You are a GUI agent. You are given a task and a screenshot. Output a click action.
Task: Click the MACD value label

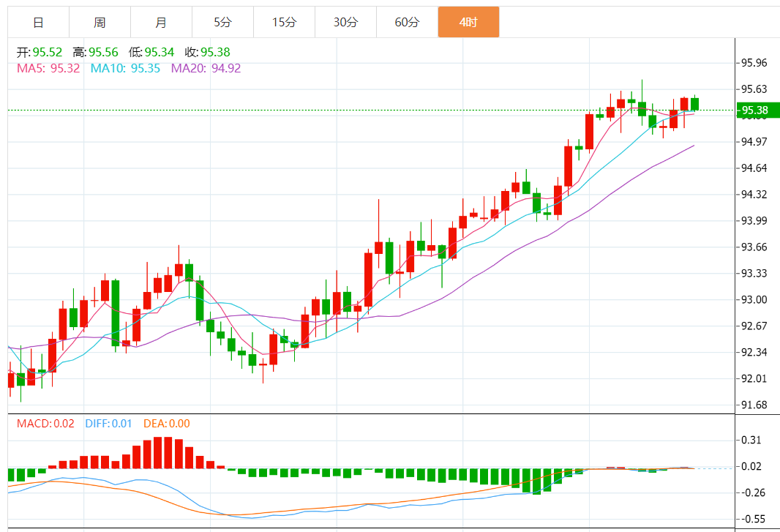pos(45,423)
